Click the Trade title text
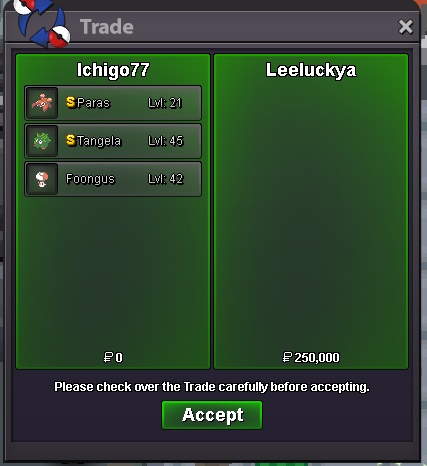 coord(107,27)
